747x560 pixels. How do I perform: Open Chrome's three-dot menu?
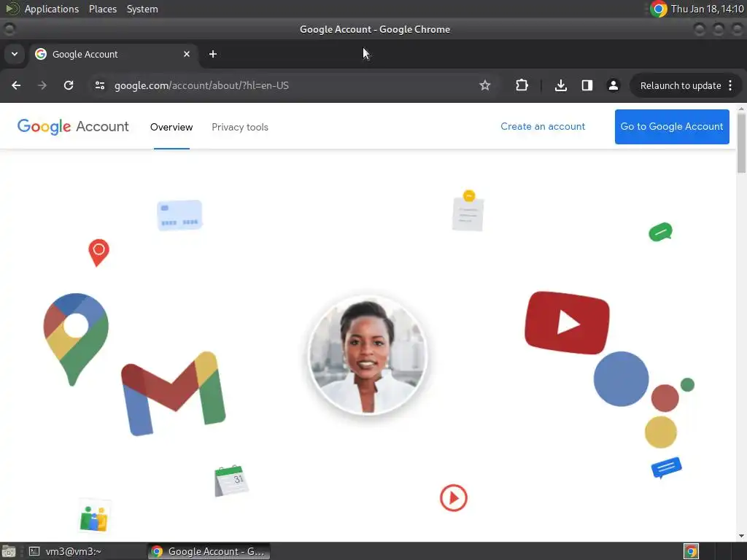[x=730, y=85]
